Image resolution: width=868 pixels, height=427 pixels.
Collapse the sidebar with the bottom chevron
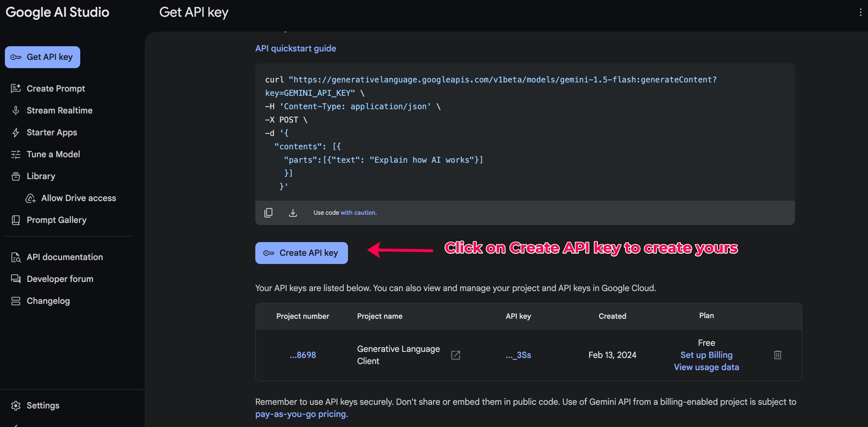pyautogui.click(x=15, y=425)
